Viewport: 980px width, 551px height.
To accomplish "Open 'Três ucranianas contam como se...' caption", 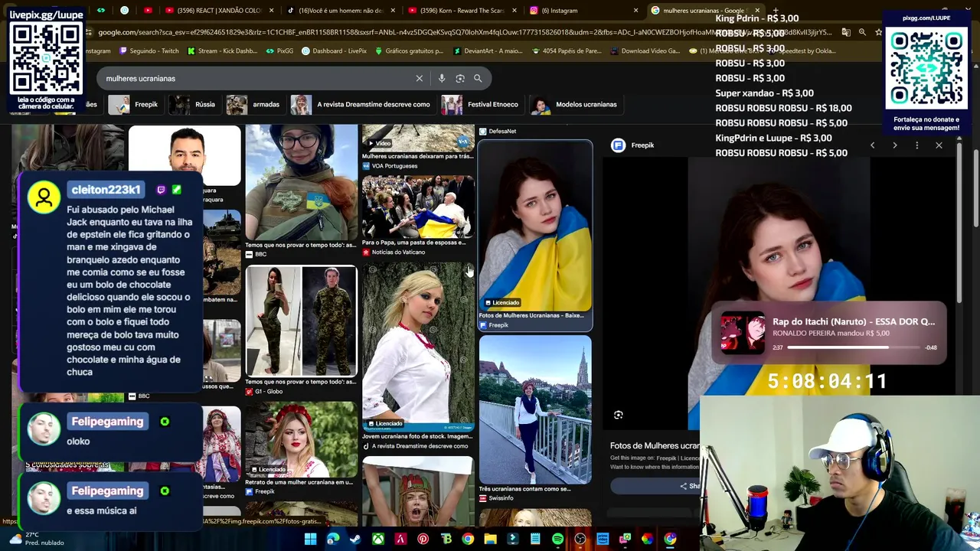I will [x=524, y=489].
